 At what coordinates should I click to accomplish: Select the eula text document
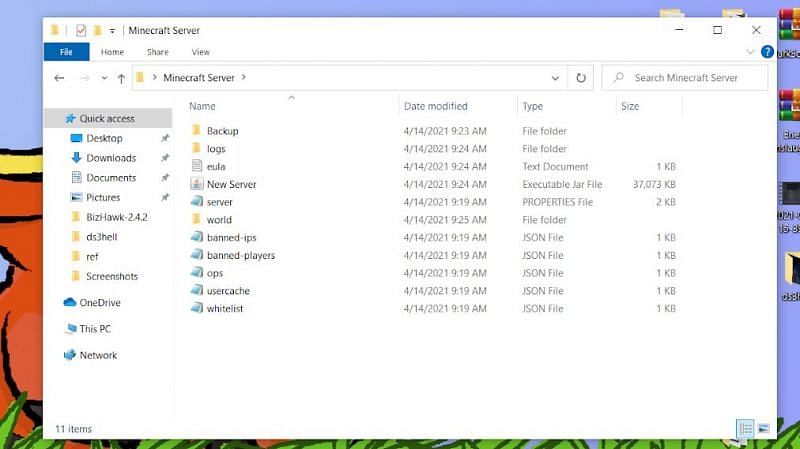point(215,166)
